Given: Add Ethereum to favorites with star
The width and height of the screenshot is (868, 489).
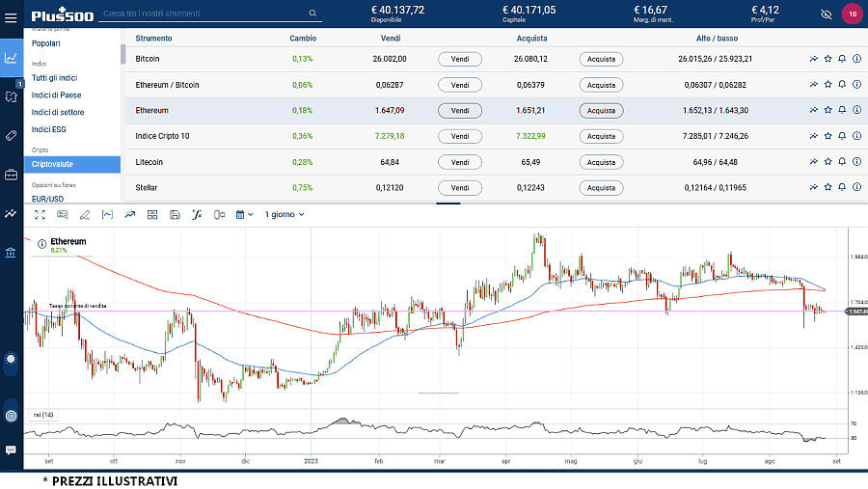Looking at the screenshot, I should coord(827,110).
